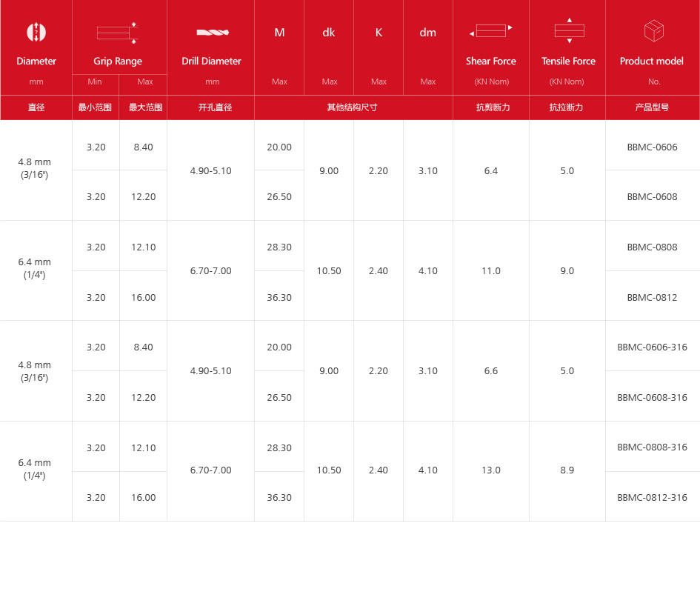Viewport: 700px width, 606px height.
Task: Click the Tensile Force arrows icon
Action: pos(569,30)
